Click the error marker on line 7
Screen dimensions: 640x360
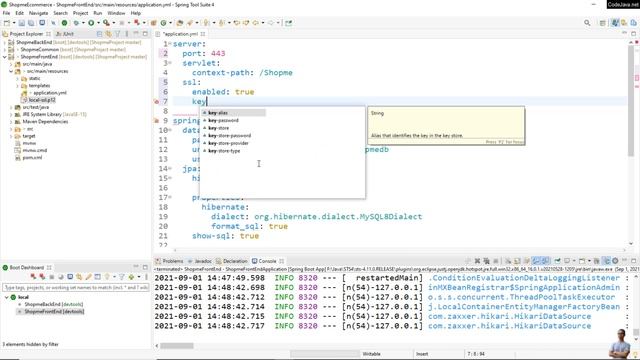[x=156, y=102]
